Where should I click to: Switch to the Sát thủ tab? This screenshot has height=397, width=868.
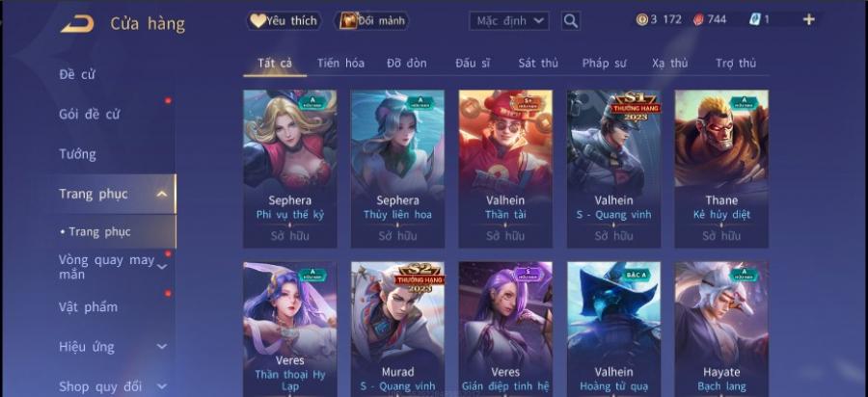coord(538,63)
